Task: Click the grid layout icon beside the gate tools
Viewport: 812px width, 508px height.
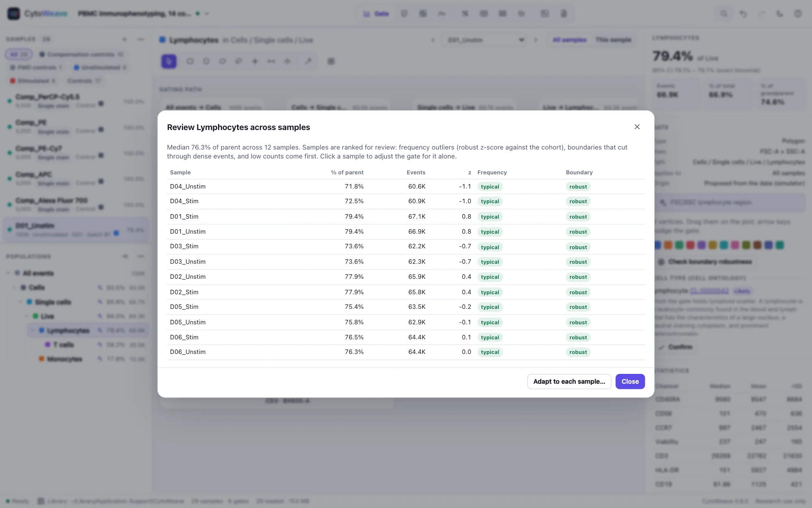Action: point(331,61)
